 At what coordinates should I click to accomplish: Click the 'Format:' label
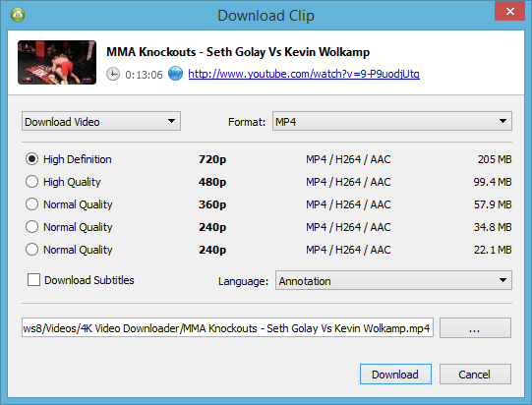click(247, 122)
